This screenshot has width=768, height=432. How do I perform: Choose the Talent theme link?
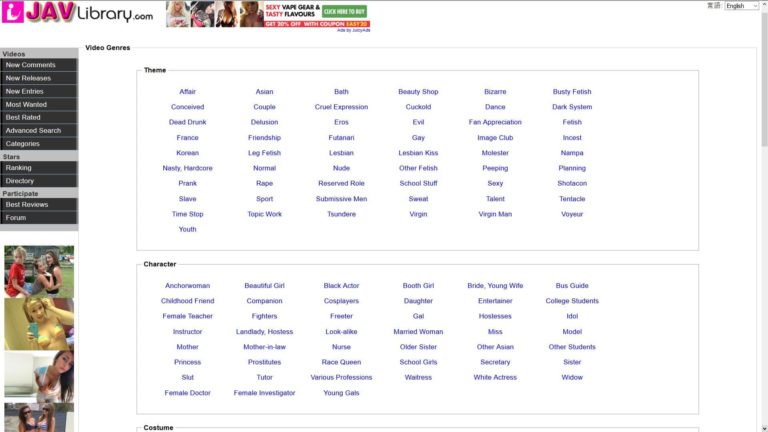495,199
